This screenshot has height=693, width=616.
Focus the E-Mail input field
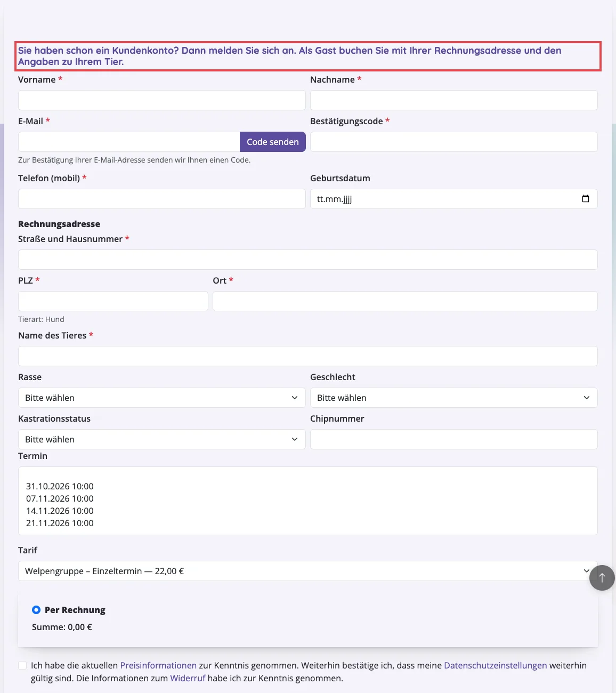[x=129, y=142]
